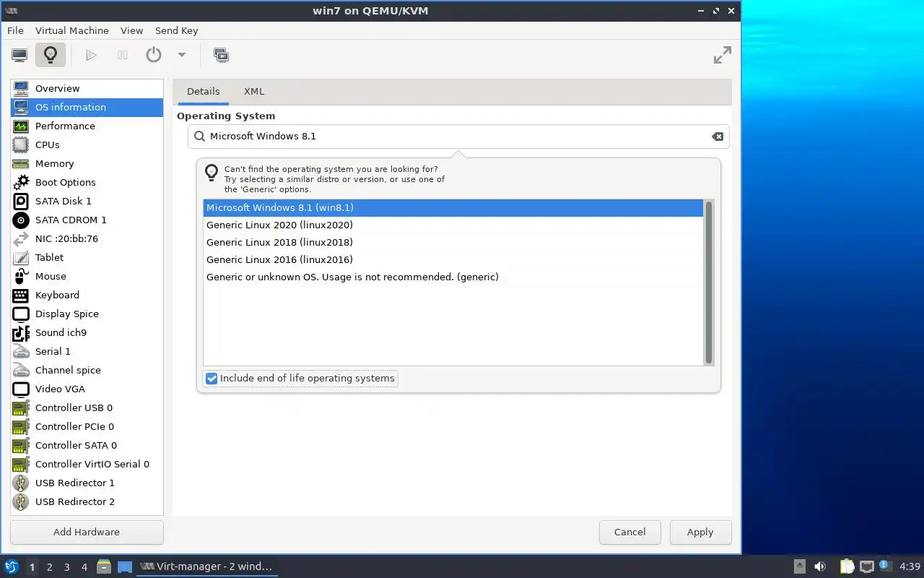Open the Virtual Machine menu

72,30
